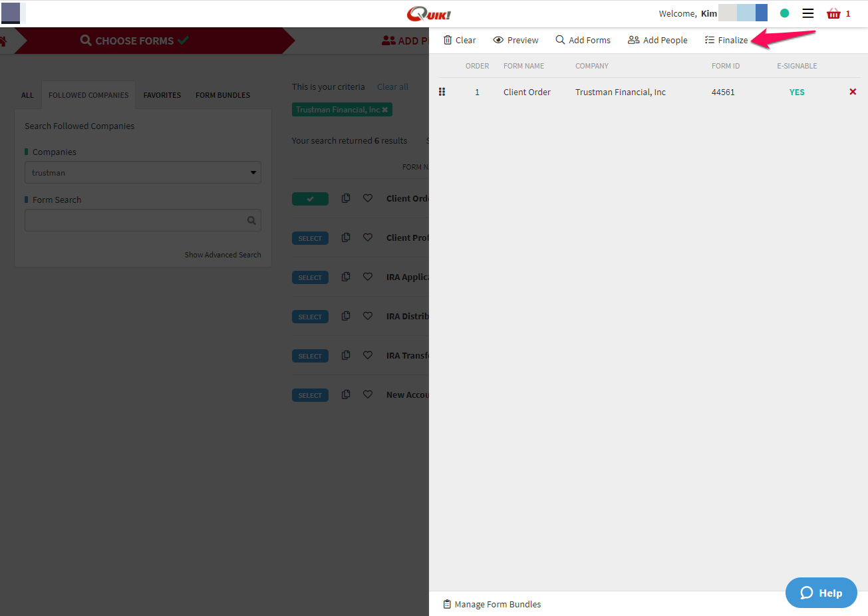Open Preview using the eye icon
The width and height of the screenshot is (868, 616).
(499, 40)
